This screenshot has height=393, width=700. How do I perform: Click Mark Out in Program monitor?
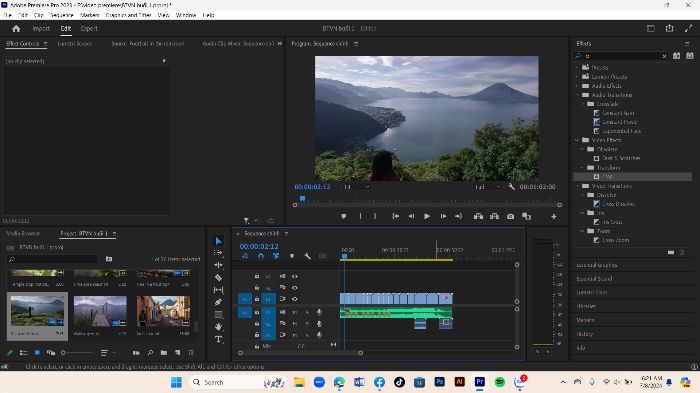point(375,216)
